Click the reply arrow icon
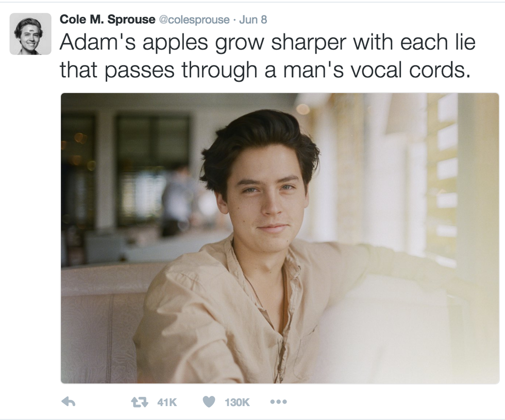Screen dimensions: 505x420 click(x=68, y=401)
